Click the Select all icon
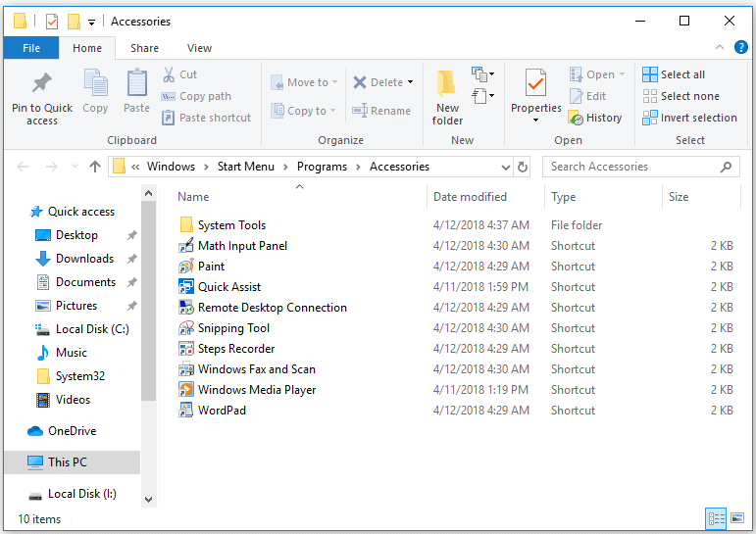 pos(649,74)
